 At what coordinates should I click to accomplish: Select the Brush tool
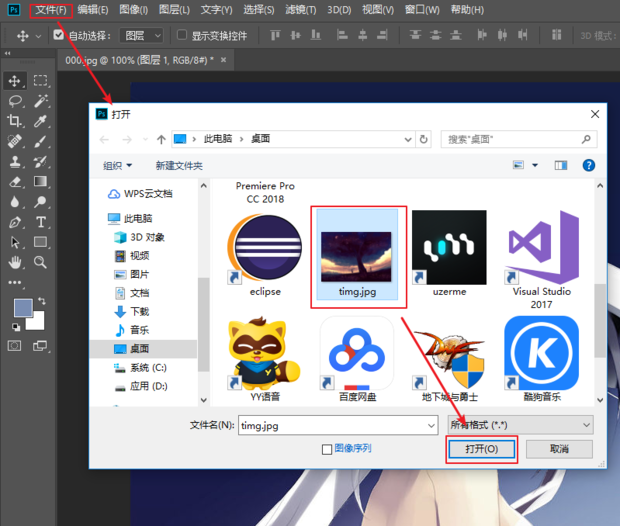pyautogui.click(x=40, y=141)
